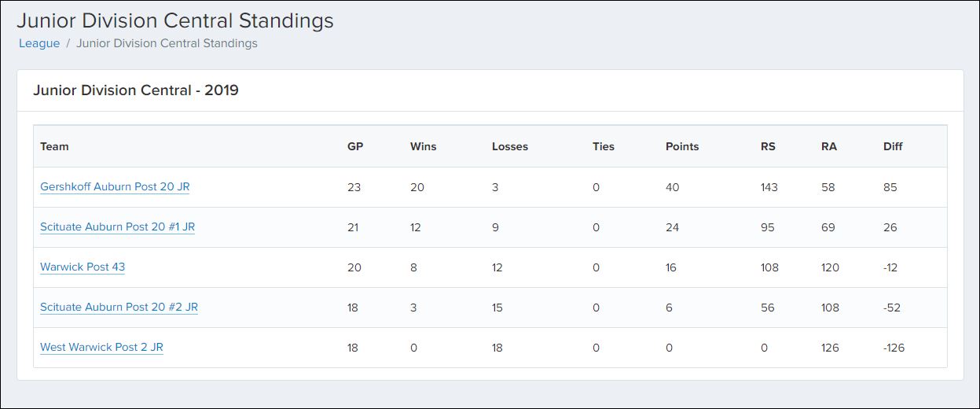
Task: Click West Warwick's -126 run differential
Action: (894, 348)
